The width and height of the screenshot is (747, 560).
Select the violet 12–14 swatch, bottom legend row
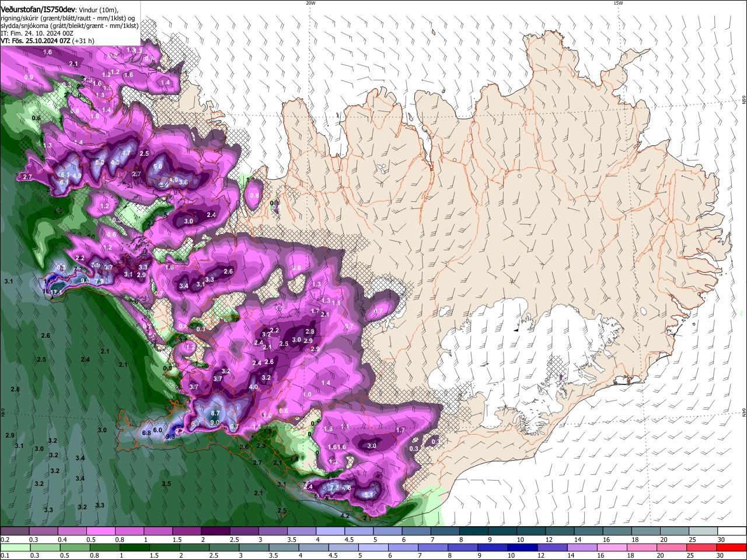(551, 548)
